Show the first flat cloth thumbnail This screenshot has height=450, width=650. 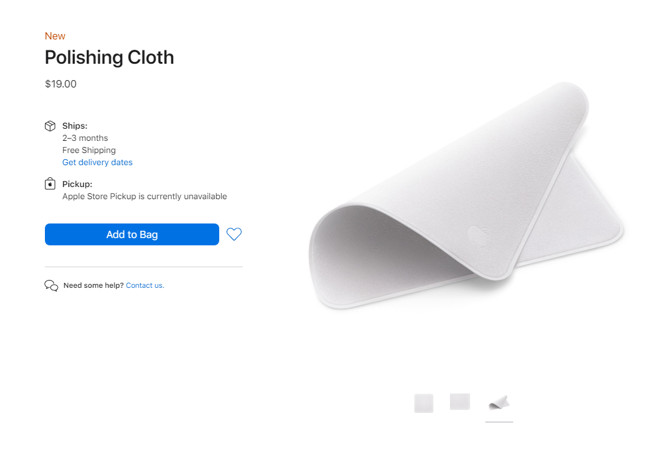pyautogui.click(x=424, y=403)
